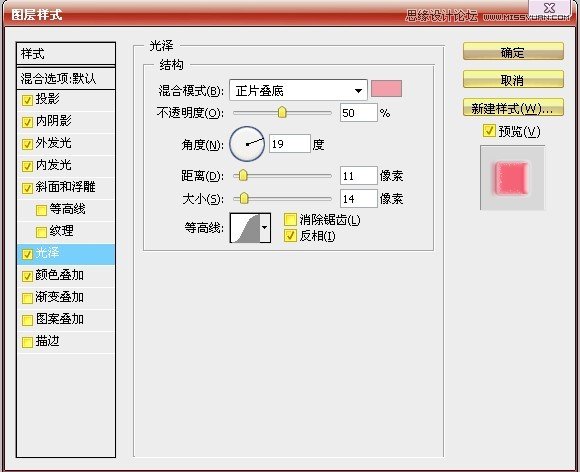The image size is (580, 472).
Task: Select the 投影 style entry label
Action: [x=47, y=99]
